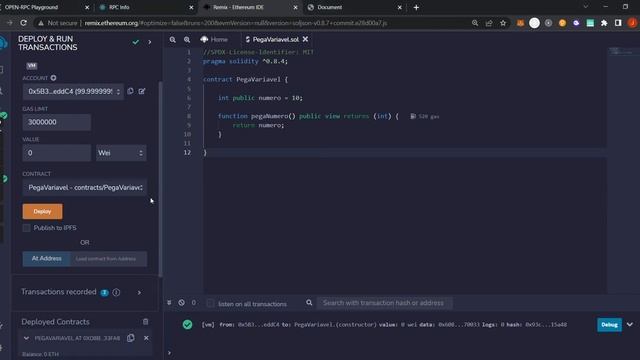The image size is (640, 360).
Task: Focus the transaction hash search field
Action: 384,303
